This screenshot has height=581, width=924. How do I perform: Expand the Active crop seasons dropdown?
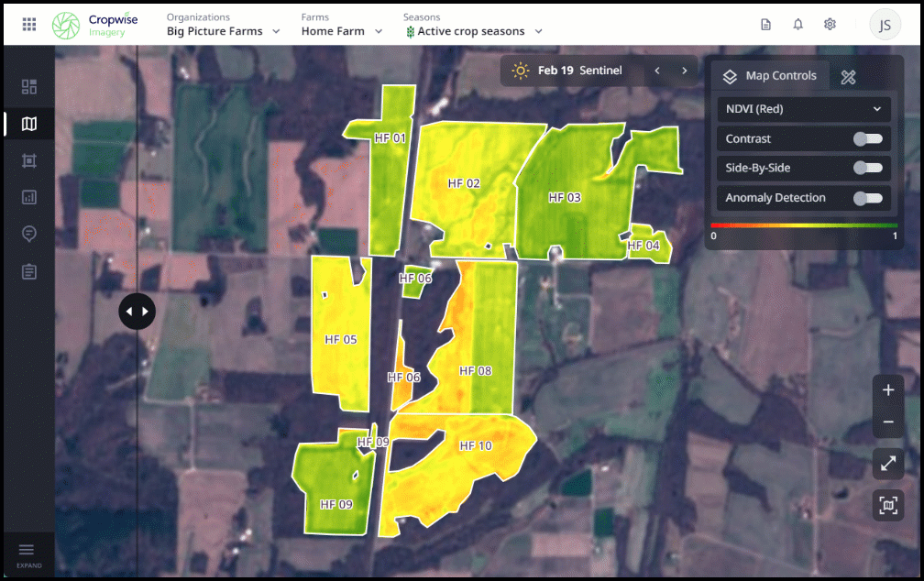click(474, 31)
